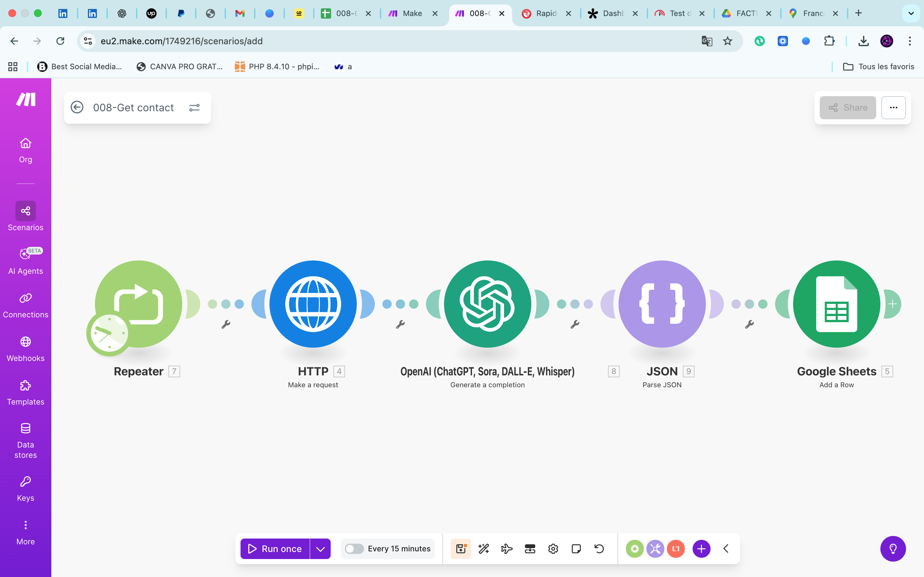Click the Run once button
Image resolution: width=924 pixels, height=577 pixels.
[x=275, y=549]
